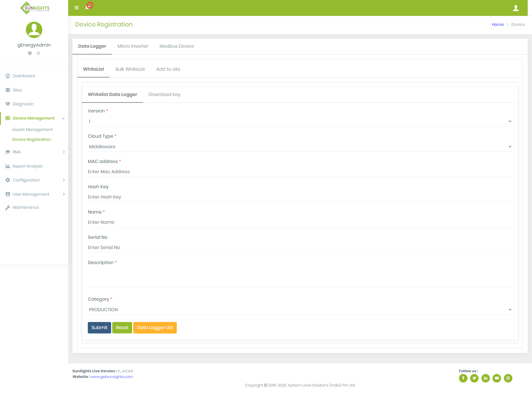This screenshot has height=393, width=532.
Task: Open the Version dropdown
Action: 300,121
